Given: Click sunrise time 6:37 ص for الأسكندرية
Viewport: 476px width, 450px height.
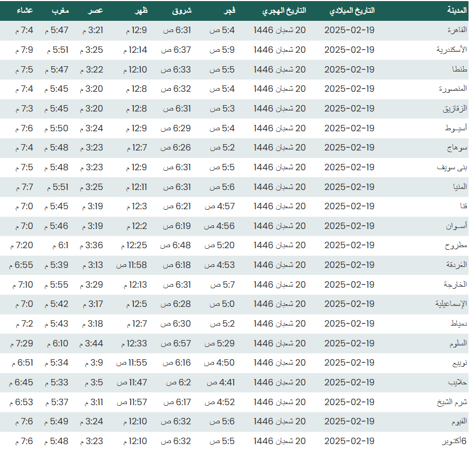Looking at the screenshot, I should point(176,50).
